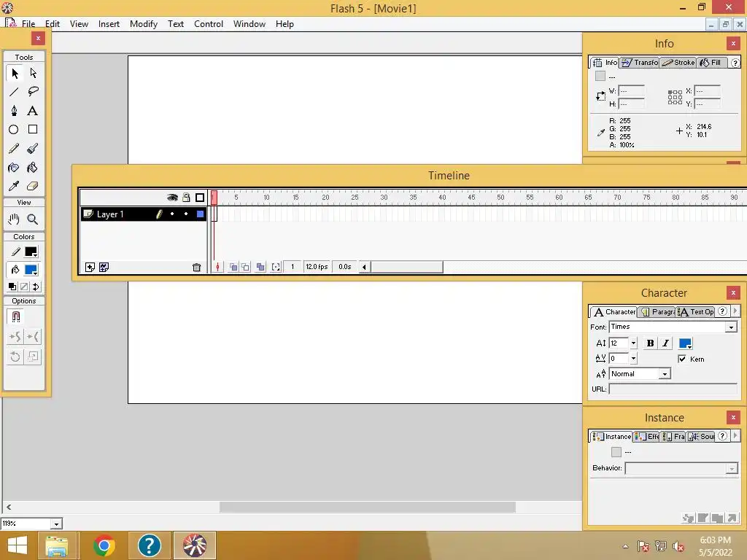Select the Oval tool
747x560 pixels.
[15, 130]
